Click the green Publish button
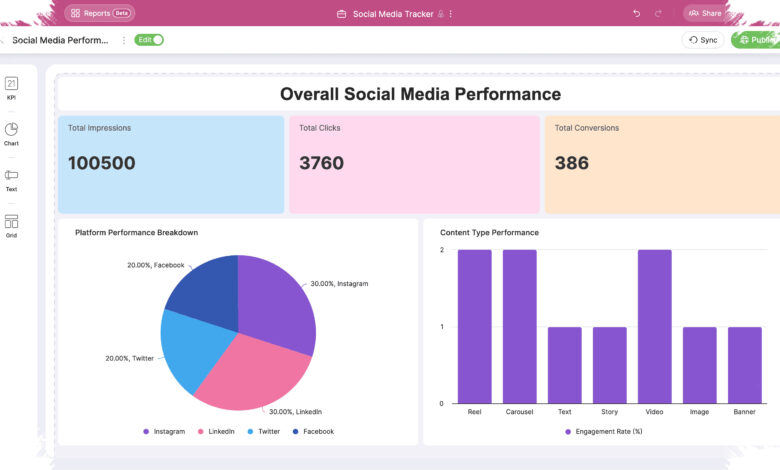The image size is (780, 470). (756, 40)
